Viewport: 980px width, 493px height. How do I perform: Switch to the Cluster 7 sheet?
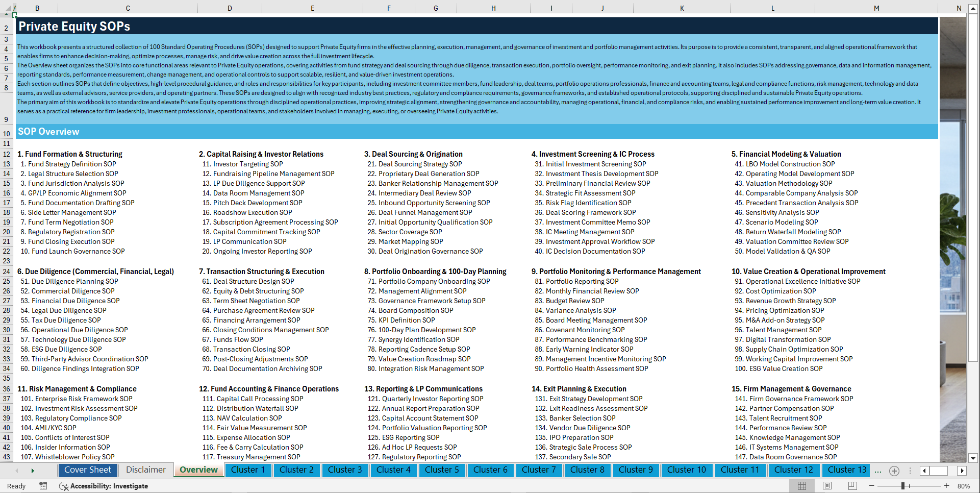click(x=539, y=470)
